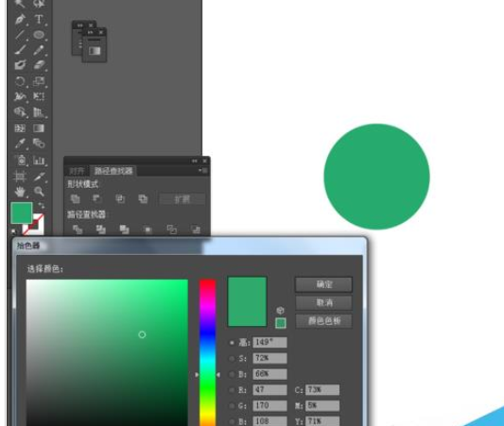Image resolution: width=504 pixels, height=426 pixels.
Task: Select the Ellipse tool
Action: click(x=39, y=35)
